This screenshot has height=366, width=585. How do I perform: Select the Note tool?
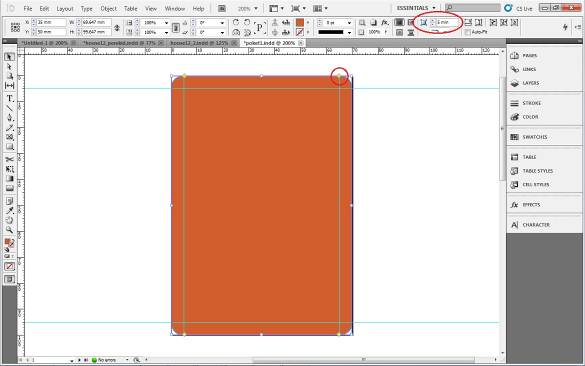(x=9, y=201)
